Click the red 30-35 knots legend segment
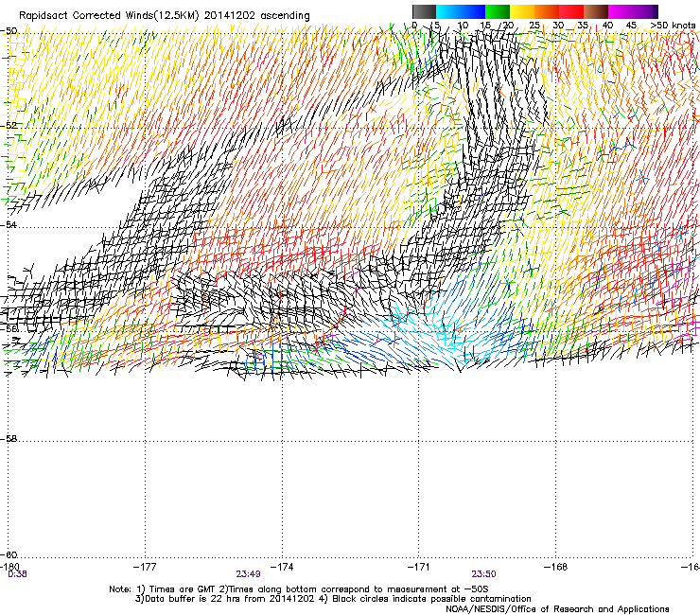700x615 pixels. pyautogui.click(x=571, y=11)
